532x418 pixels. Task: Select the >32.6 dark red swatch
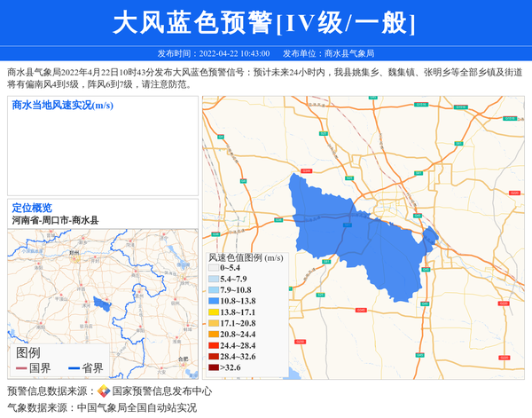[x=214, y=367]
